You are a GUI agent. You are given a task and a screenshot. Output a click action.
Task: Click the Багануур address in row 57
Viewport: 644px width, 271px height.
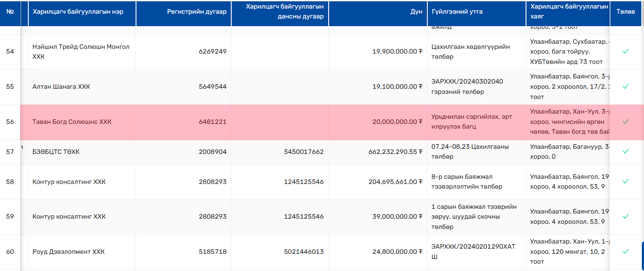tap(570, 151)
